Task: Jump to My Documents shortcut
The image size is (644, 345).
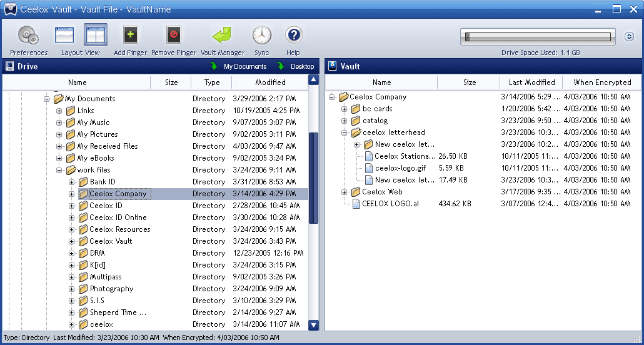Action: (245, 66)
